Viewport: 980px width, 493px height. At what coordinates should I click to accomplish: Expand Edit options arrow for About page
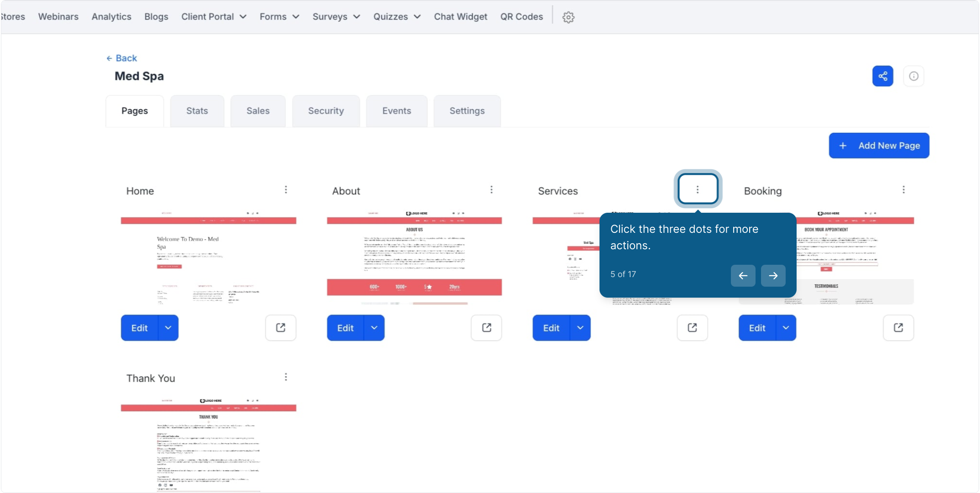click(374, 328)
